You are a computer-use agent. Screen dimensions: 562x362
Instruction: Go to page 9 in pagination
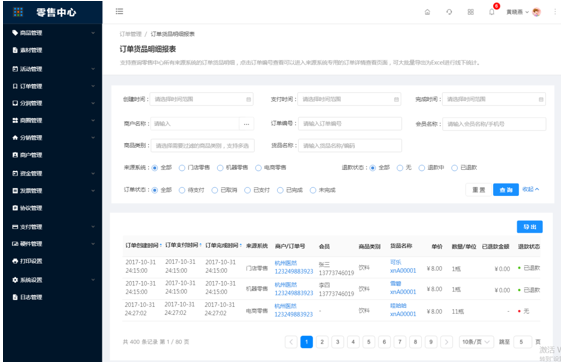pyautogui.click(x=431, y=342)
